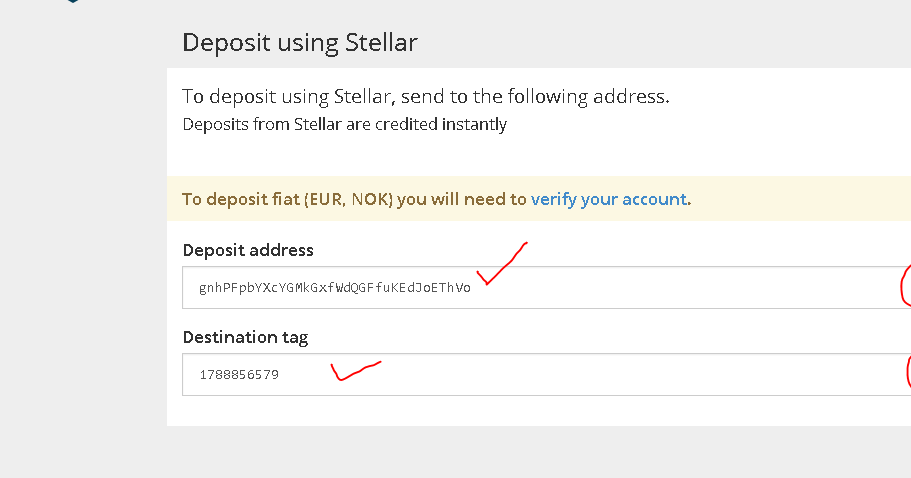Click the dark blue logo fragment at top
Viewport: 911px width, 478px height.
[73, 1]
